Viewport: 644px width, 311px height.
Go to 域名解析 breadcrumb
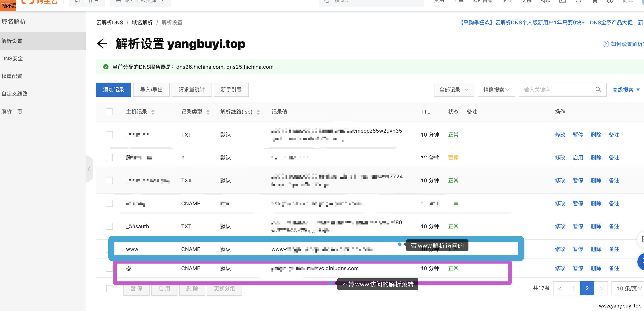pos(142,22)
